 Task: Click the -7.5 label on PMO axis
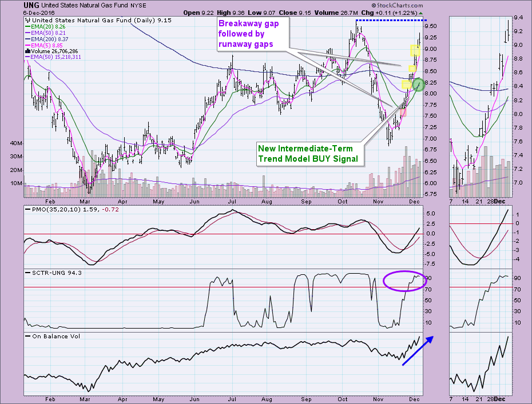pos(430,263)
